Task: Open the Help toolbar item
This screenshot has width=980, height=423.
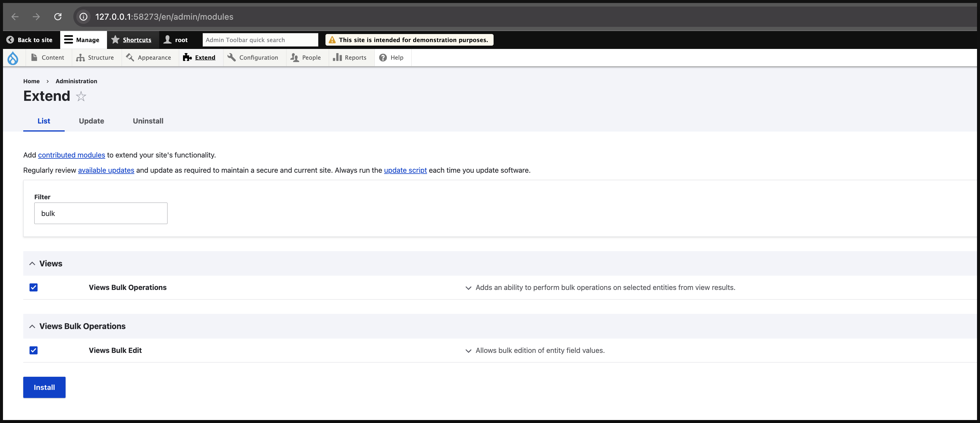Action: [x=391, y=58]
